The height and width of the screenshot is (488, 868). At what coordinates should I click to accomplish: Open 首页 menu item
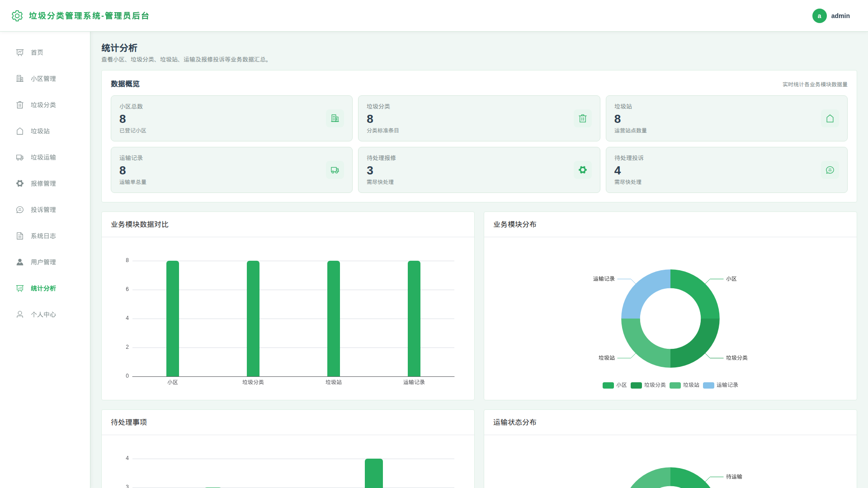[x=45, y=52]
